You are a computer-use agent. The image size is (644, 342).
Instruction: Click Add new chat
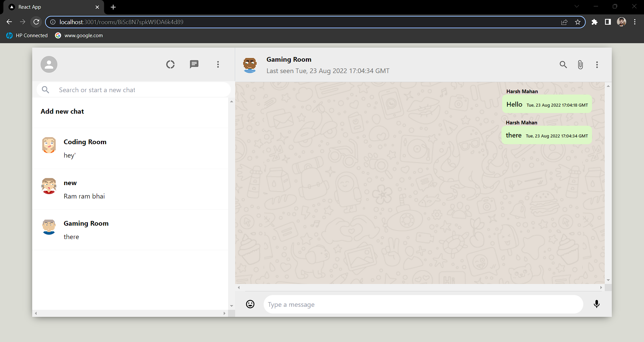(x=62, y=111)
